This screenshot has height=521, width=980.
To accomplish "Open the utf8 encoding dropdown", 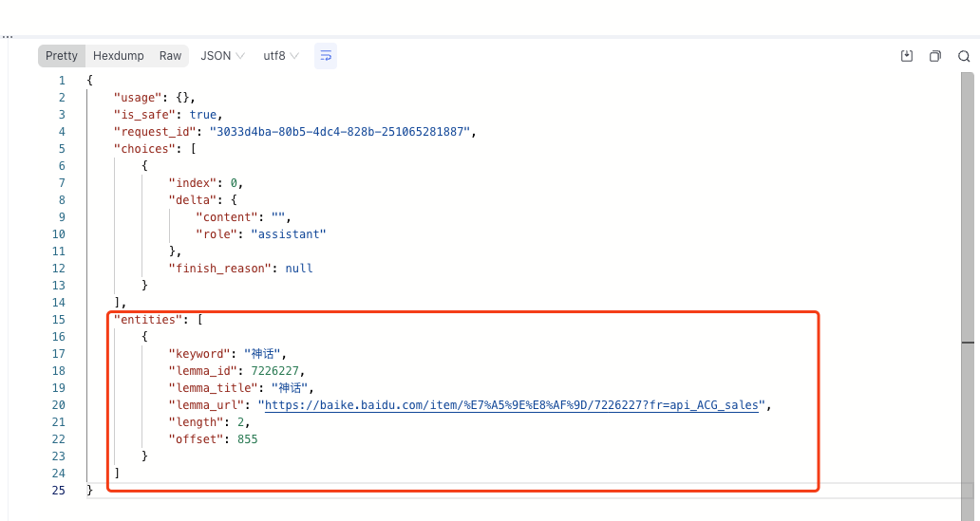I will [x=281, y=56].
